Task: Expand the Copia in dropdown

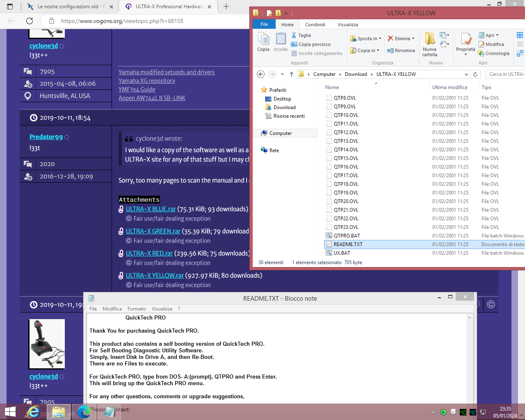Action: 378,50
